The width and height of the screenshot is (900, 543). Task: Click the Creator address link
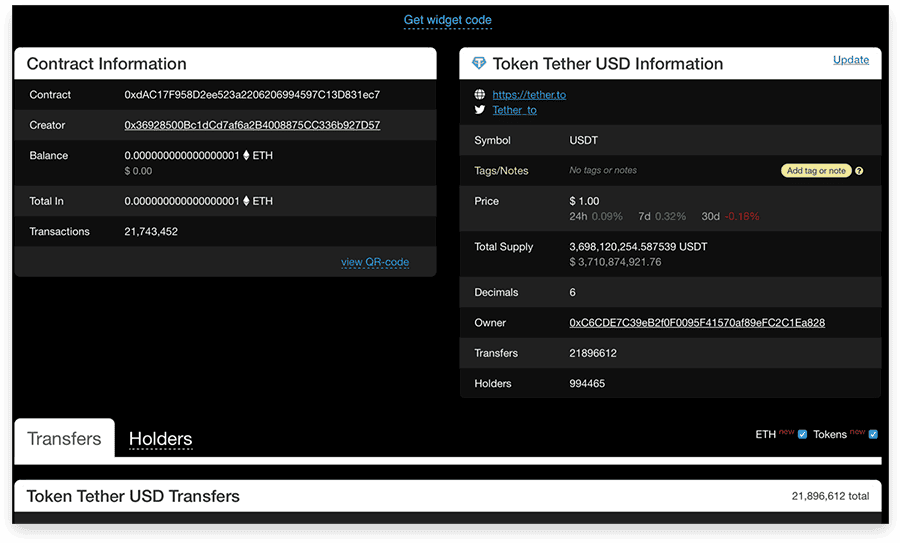coord(252,125)
